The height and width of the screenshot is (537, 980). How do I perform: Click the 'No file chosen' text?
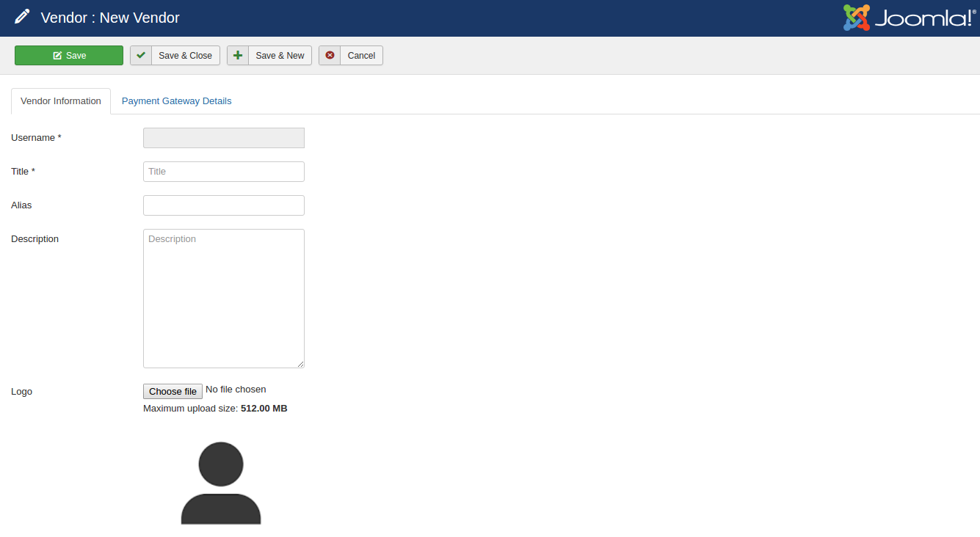click(x=236, y=390)
